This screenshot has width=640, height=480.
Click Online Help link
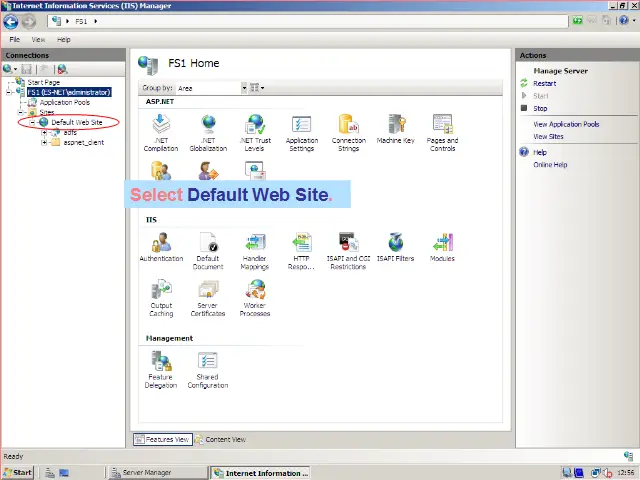click(x=550, y=164)
